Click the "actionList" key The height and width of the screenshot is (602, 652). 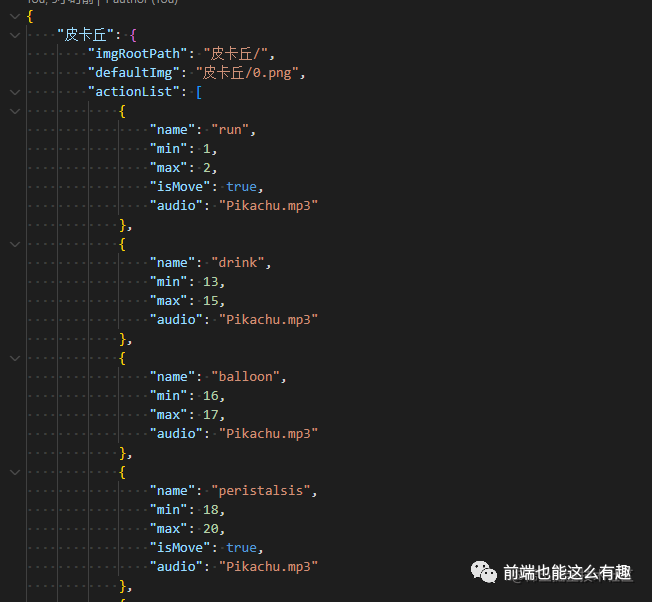pyautogui.click(x=134, y=92)
